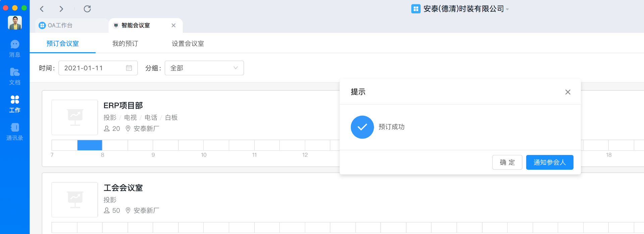
Task: Click the user avatar profile picture
Action: pos(15,23)
